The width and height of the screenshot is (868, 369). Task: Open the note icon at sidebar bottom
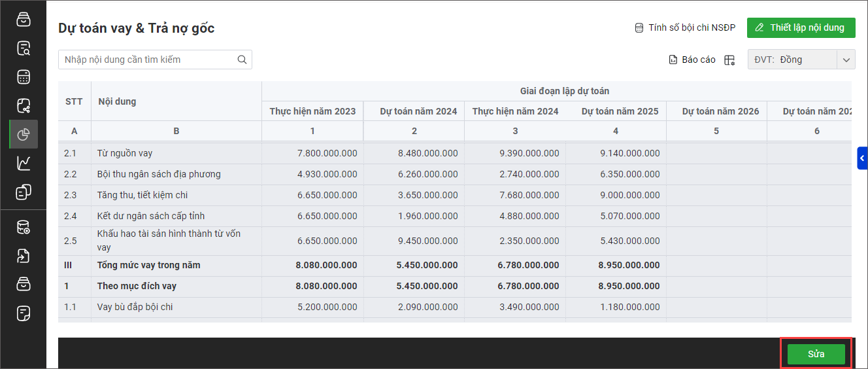tap(24, 313)
